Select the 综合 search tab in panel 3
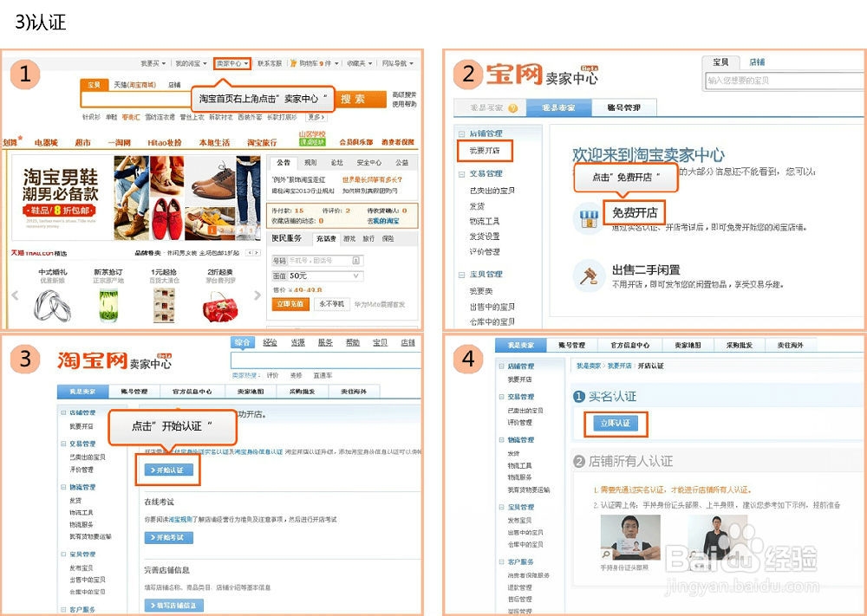867x616 pixels. (242, 342)
